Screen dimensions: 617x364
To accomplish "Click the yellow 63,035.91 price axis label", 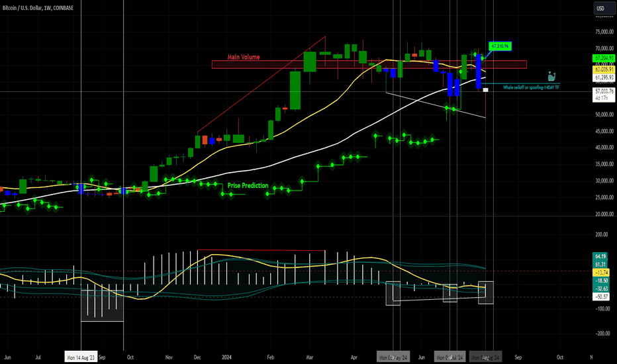I will point(604,69).
